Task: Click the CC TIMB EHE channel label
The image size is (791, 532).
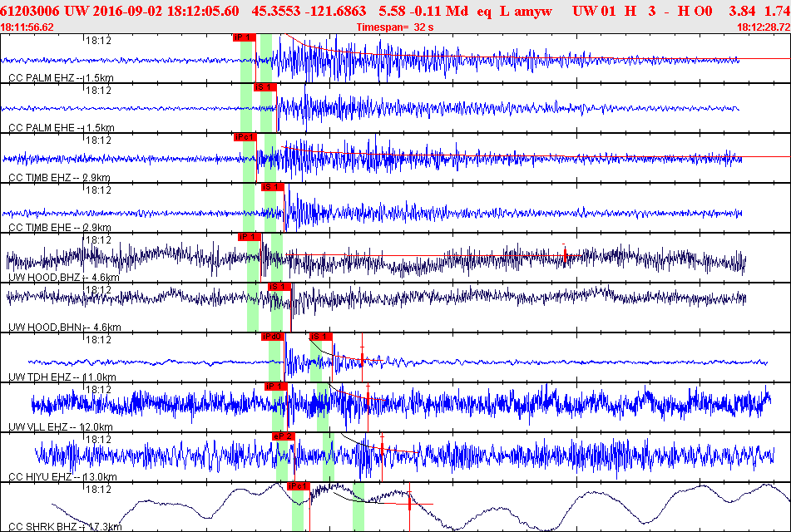Action: [60, 228]
